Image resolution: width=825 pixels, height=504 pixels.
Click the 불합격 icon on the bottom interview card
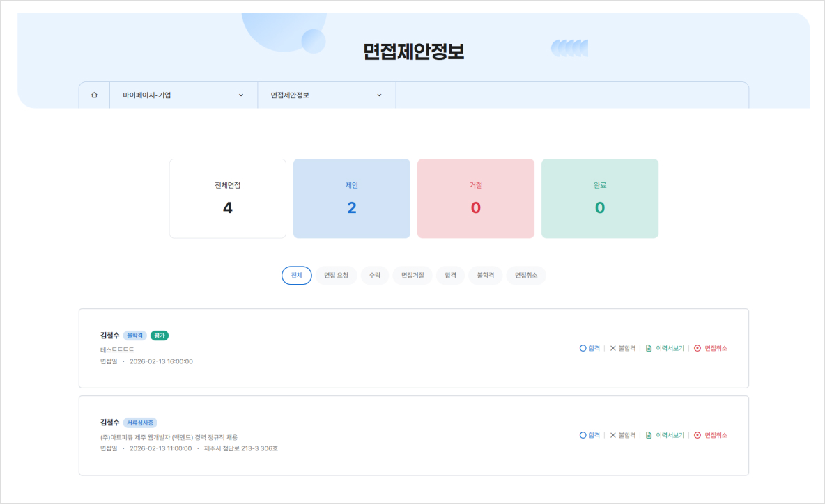(613, 435)
